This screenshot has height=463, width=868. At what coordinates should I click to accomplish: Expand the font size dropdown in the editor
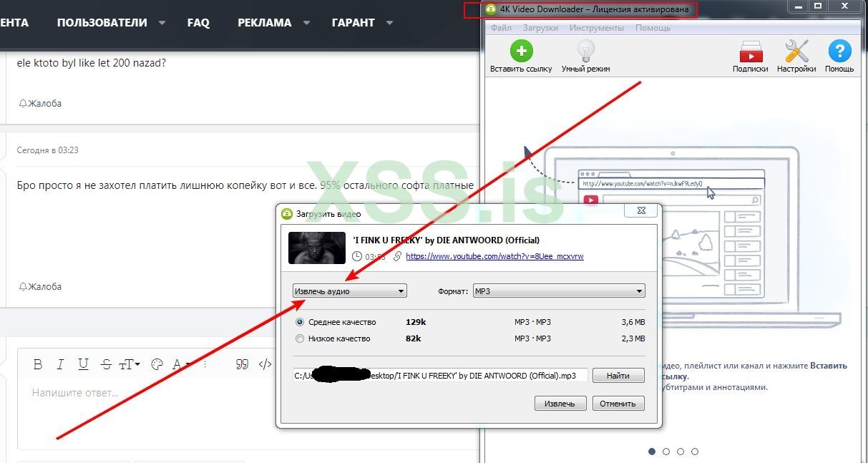pos(130,364)
